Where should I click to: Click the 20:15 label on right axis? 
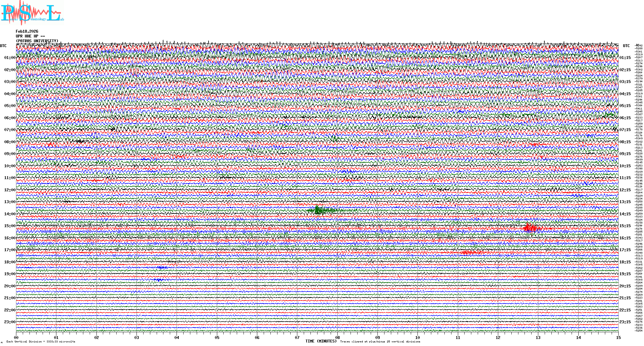pos(625,286)
